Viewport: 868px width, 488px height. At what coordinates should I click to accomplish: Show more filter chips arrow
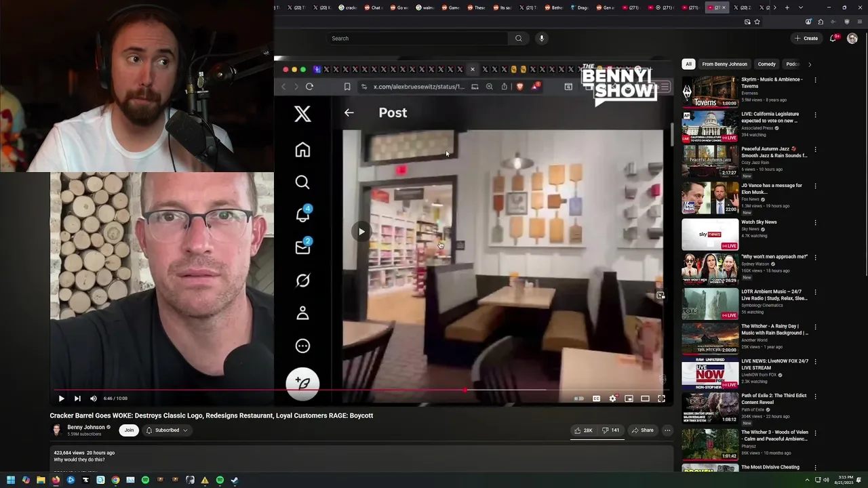(809, 64)
